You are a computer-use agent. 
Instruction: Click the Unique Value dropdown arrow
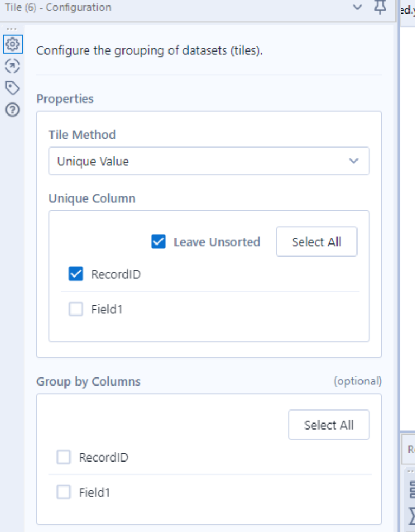[354, 161]
